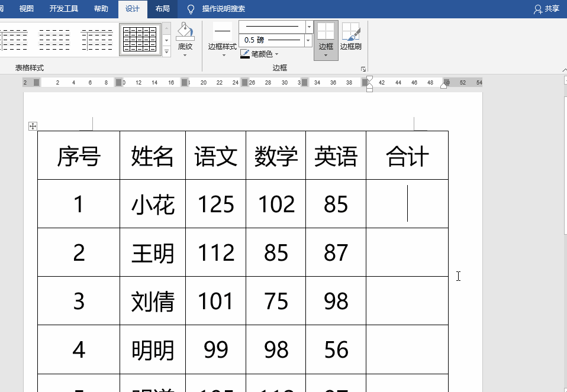This screenshot has width=567, height=392.
Task: Click the 序号 header cell
Action: pyautogui.click(x=79, y=155)
